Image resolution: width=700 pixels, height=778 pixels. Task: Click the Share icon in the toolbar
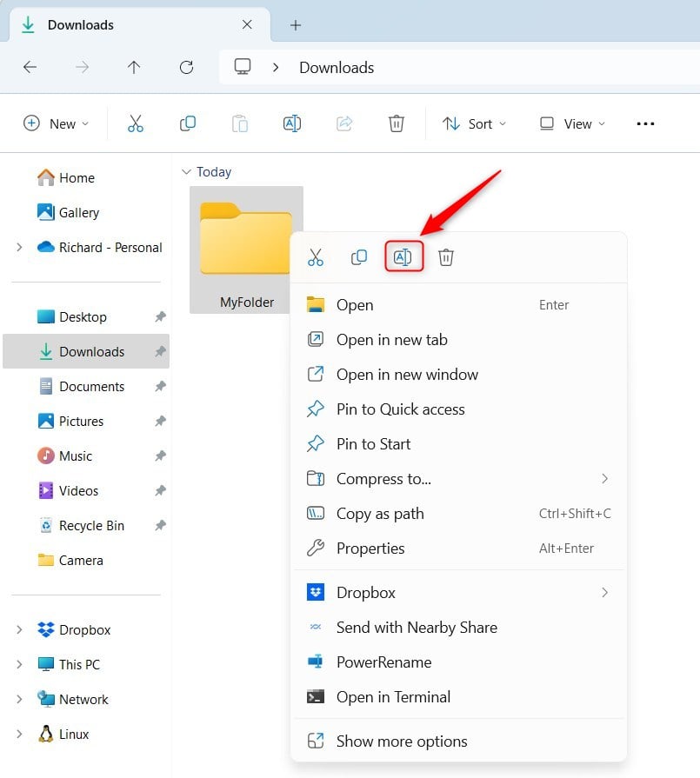click(x=344, y=123)
